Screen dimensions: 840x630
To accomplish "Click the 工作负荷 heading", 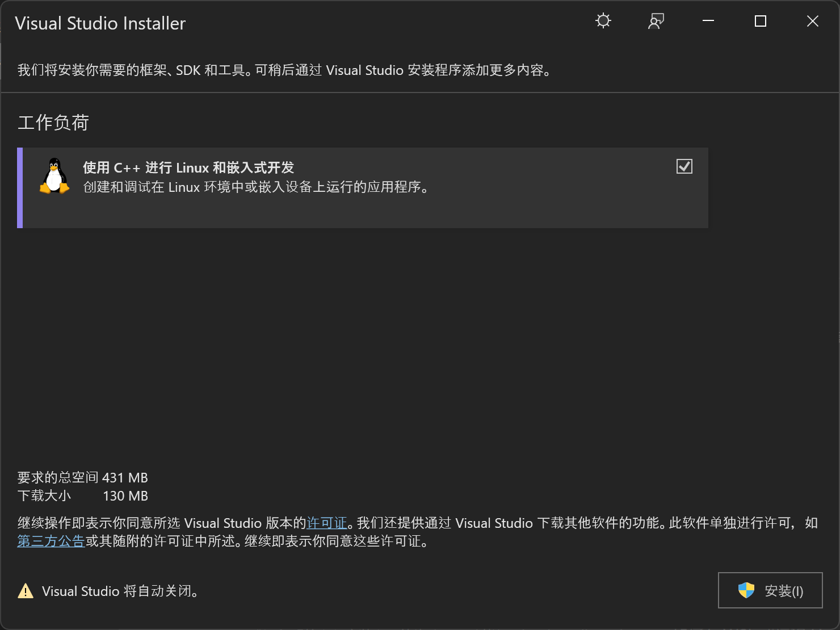I will [x=53, y=123].
